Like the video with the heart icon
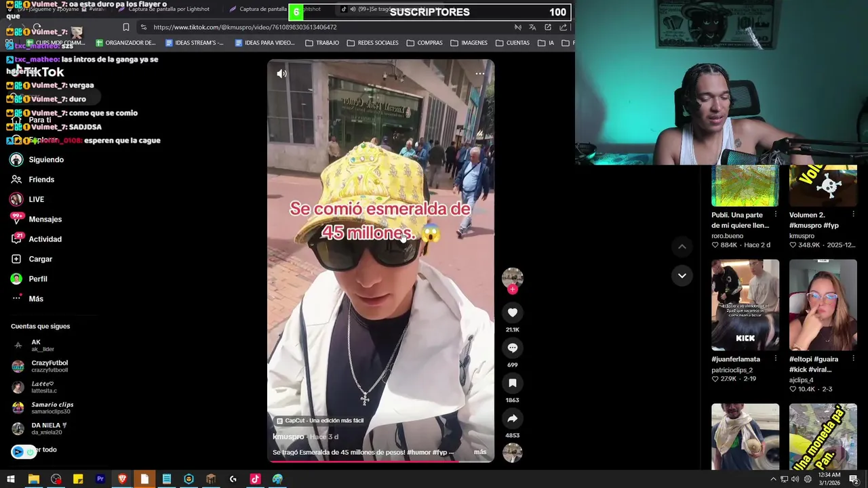 point(512,312)
